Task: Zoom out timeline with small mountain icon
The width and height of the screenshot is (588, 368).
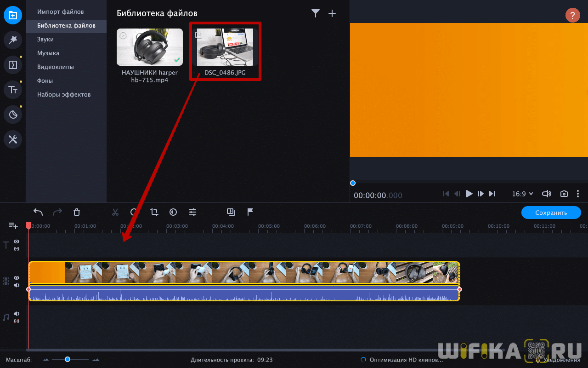Action: [x=46, y=360]
